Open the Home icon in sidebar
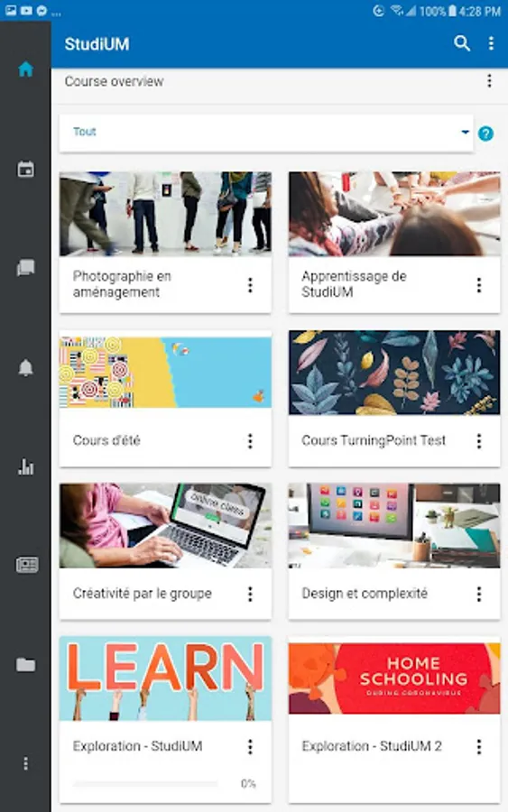The image size is (508, 812). pos(25,69)
